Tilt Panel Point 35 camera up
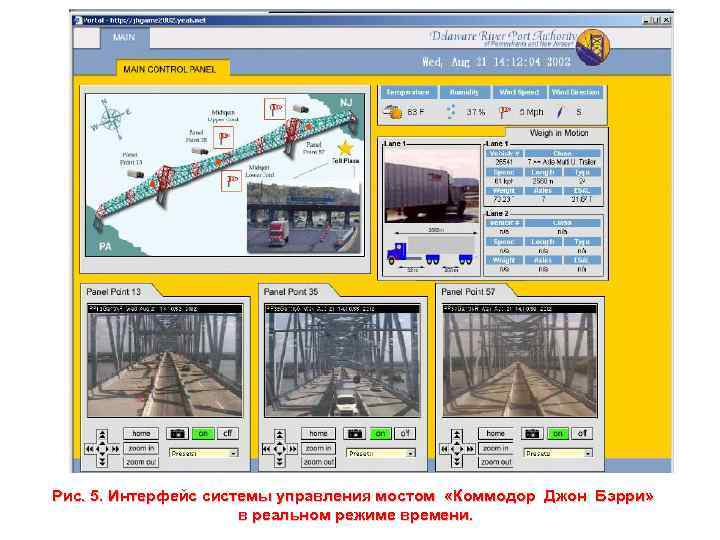The image size is (720, 540). [x=279, y=435]
